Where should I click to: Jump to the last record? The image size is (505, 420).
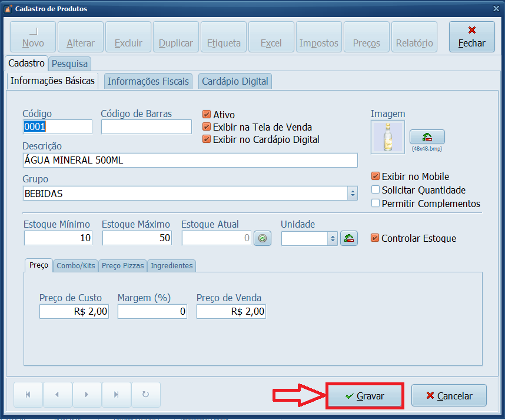116,395
